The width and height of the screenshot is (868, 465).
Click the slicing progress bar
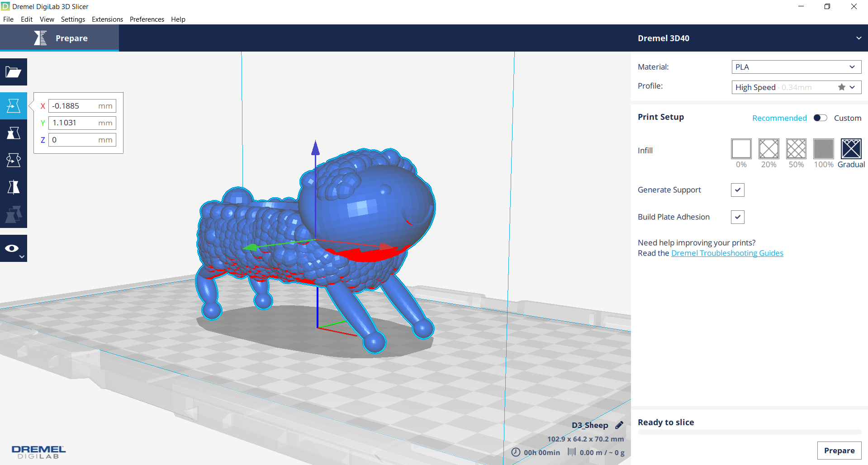coord(749,432)
